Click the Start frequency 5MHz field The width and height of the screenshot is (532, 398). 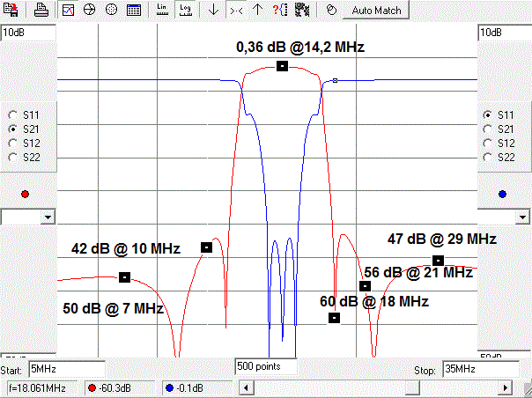click(x=66, y=369)
